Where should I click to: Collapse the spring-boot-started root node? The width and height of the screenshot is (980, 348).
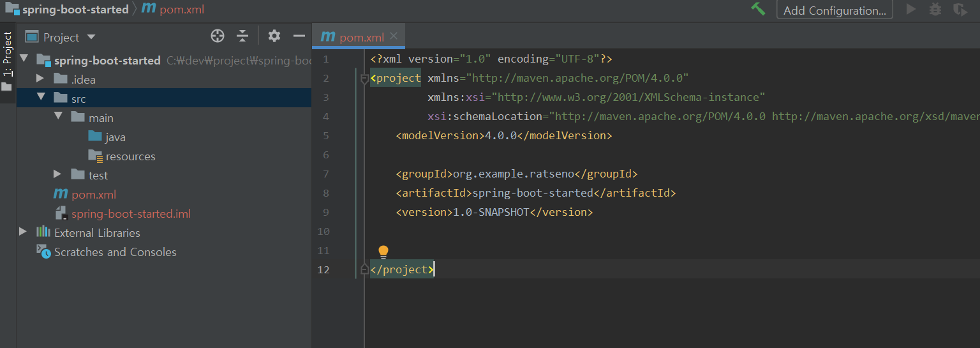pos(24,59)
